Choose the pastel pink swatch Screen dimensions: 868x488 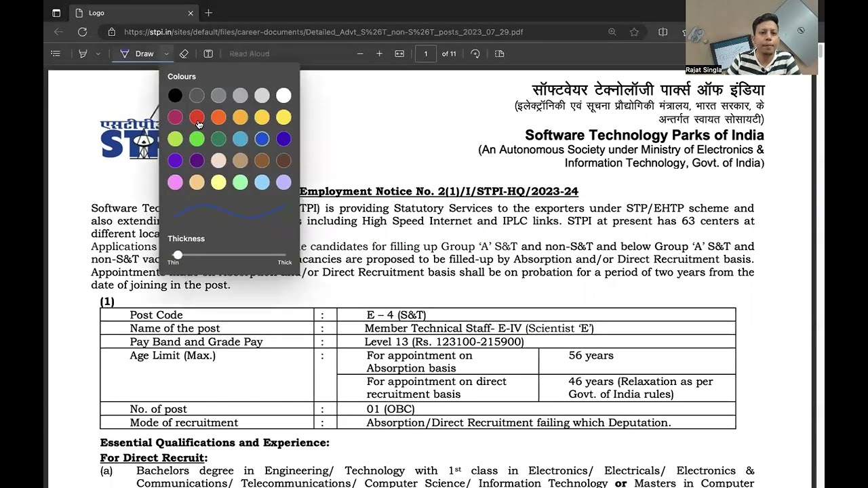point(175,182)
